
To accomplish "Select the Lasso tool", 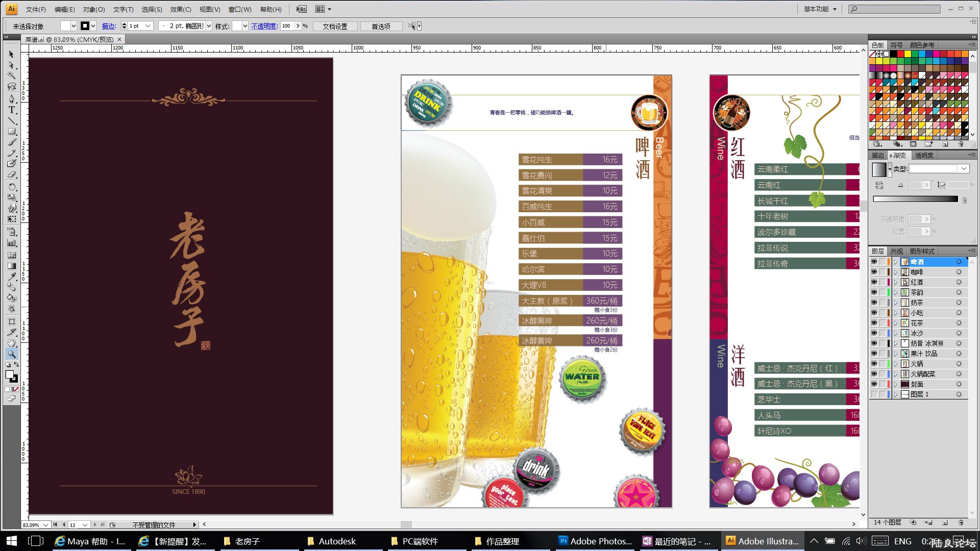I will click(11, 86).
